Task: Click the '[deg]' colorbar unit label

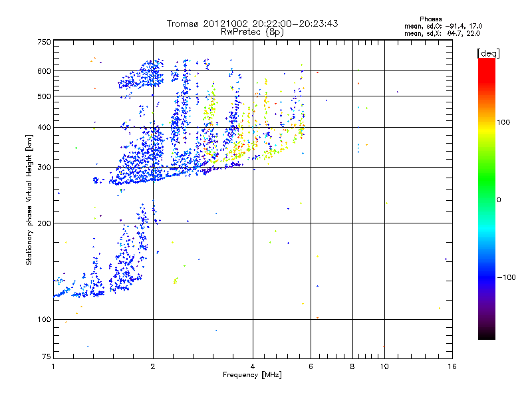Action: 488,53
